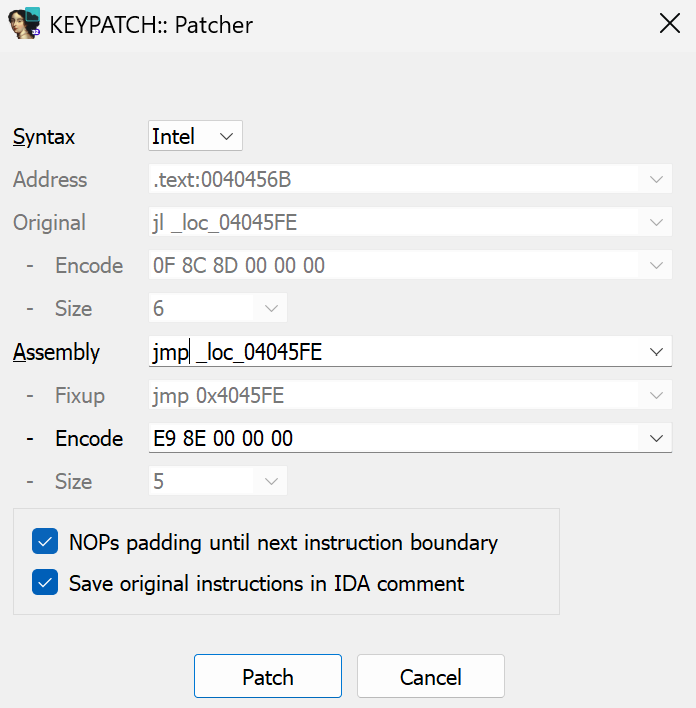
Task: Click the KEYPATCH app icon in title bar
Action: click(x=24, y=23)
